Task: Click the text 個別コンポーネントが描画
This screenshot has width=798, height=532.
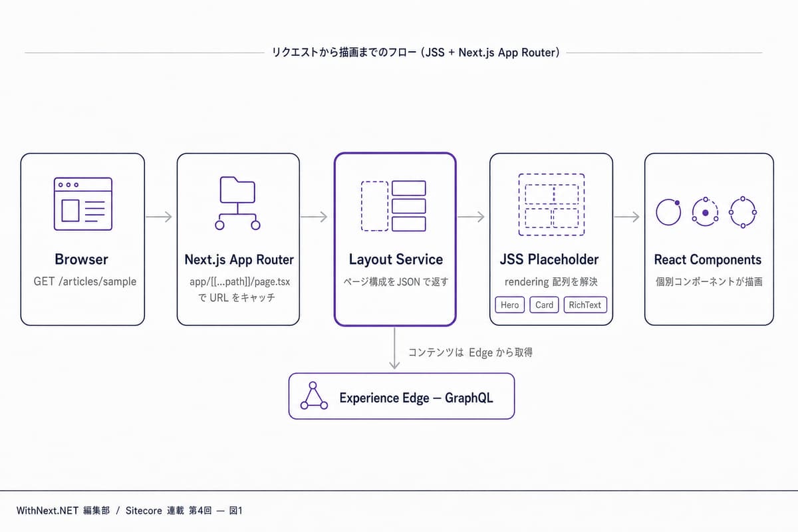Action: [709, 282]
